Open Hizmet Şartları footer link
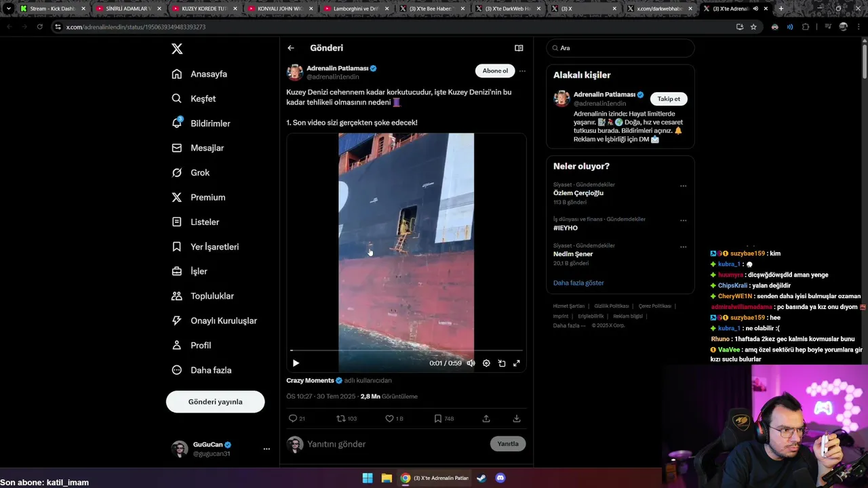 568,306
